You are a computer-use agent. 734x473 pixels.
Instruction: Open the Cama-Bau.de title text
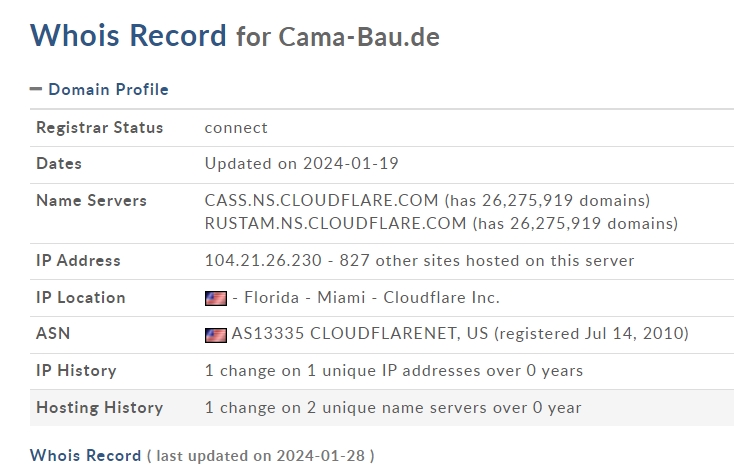point(359,37)
